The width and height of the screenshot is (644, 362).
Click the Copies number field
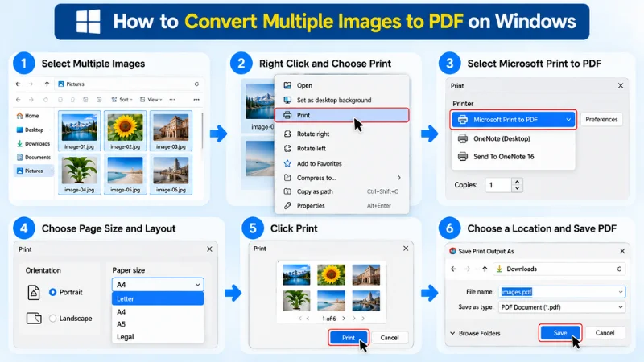498,185
